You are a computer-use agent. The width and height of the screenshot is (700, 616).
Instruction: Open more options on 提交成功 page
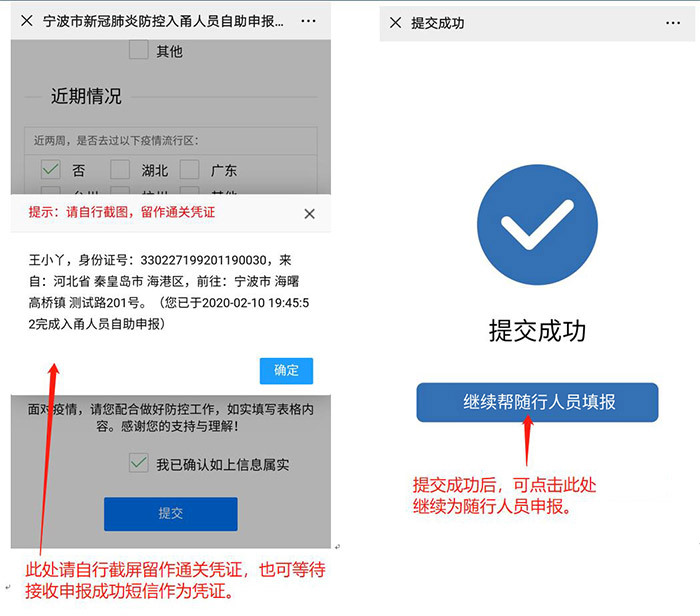pyautogui.click(x=673, y=23)
